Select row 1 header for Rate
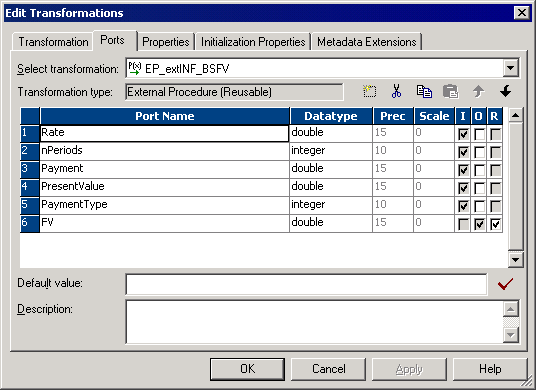 30,133
